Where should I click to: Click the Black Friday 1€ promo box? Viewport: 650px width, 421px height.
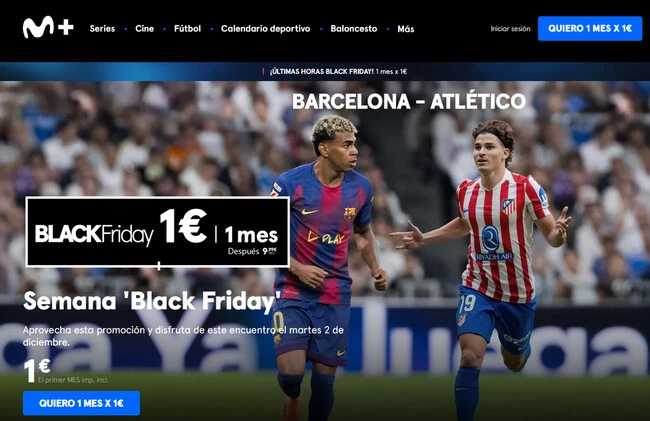pos(158,232)
